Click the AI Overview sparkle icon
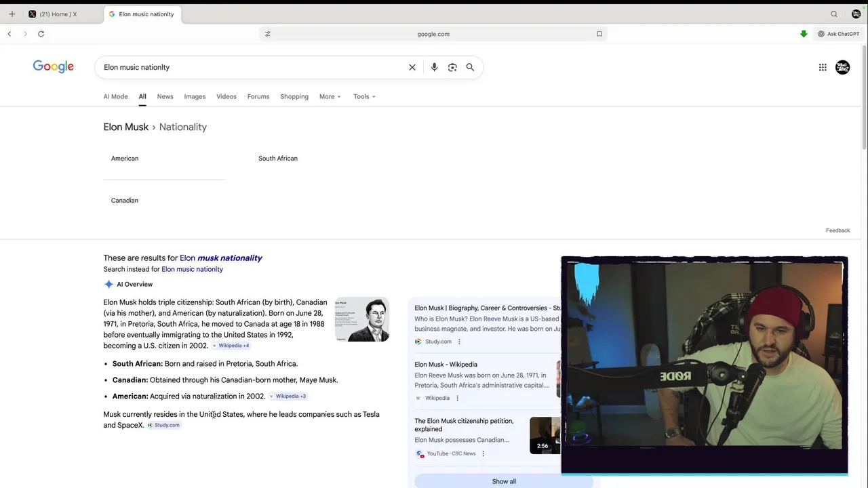Viewport: 868px width, 488px height. tap(108, 284)
